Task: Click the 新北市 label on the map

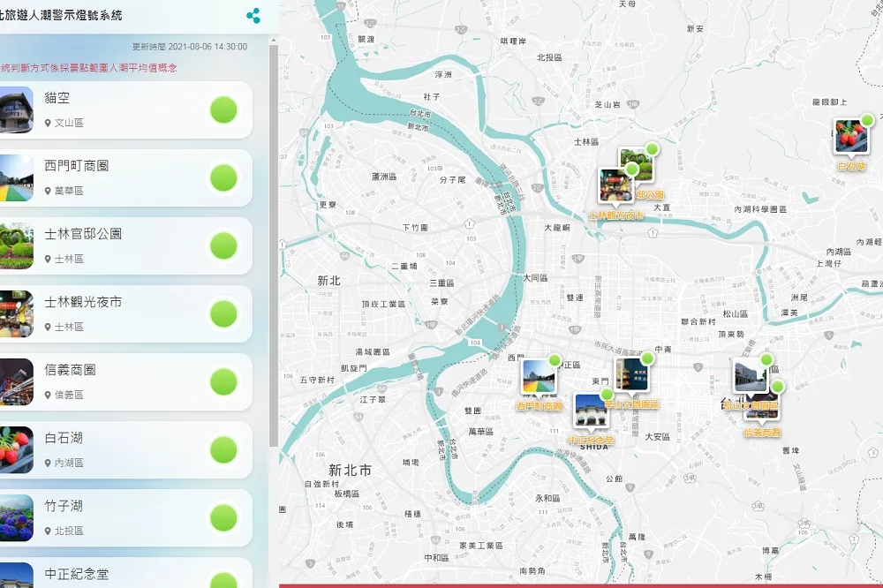Action: point(351,471)
